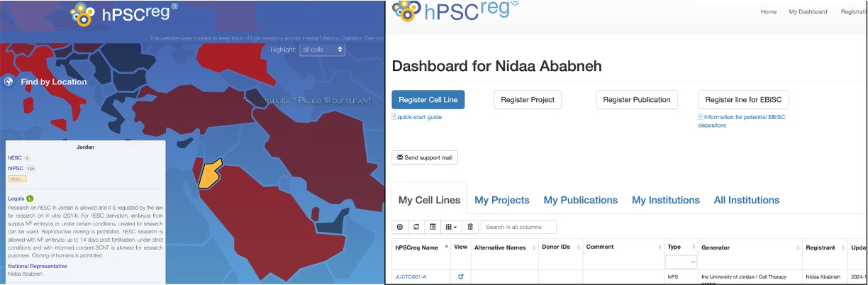
Task: Switch to My Projects tab
Action: pos(501,200)
